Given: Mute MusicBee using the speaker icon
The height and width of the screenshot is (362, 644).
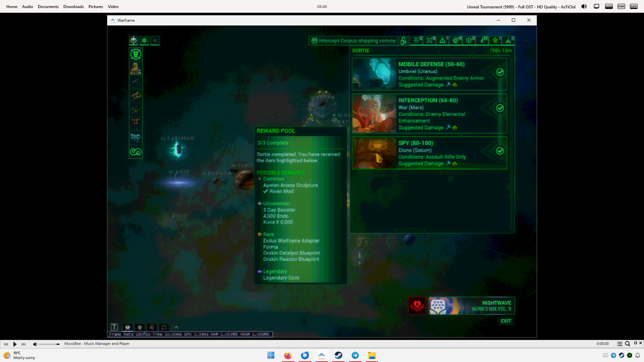Looking at the screenshot, I should pyautogui.click(x=35, y=344).
